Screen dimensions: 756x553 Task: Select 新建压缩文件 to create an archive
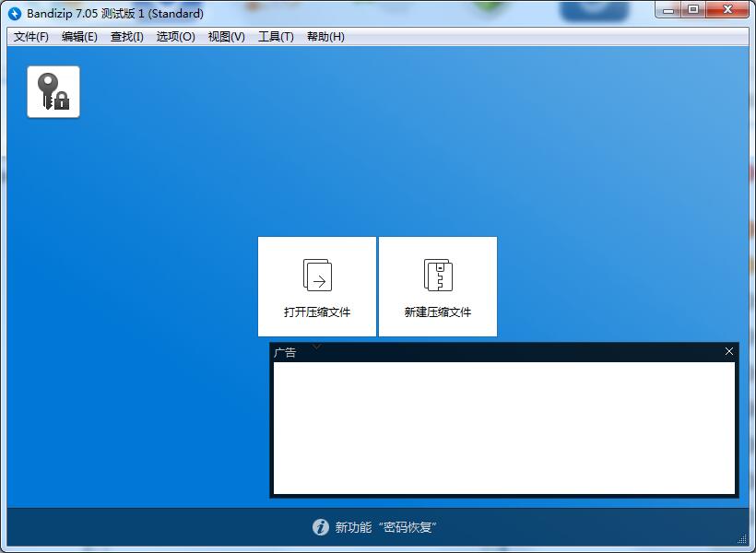(x=438, y=312)
